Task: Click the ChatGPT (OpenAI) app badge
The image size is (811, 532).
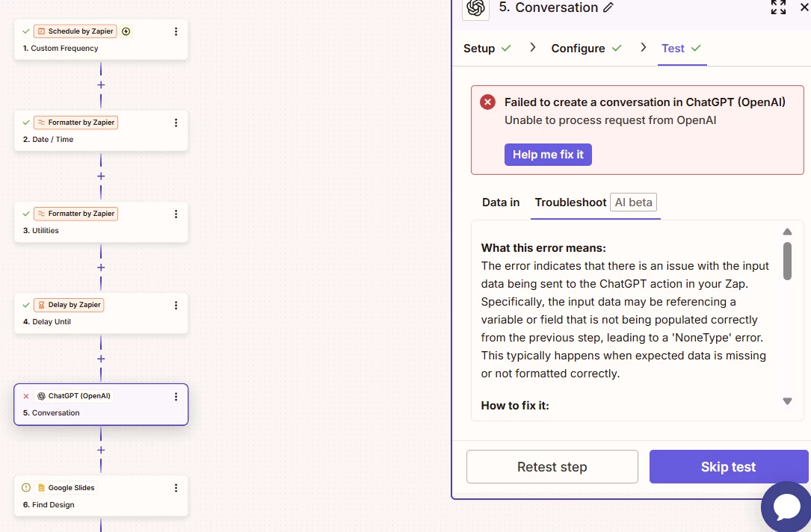Action: click(73, 396)
